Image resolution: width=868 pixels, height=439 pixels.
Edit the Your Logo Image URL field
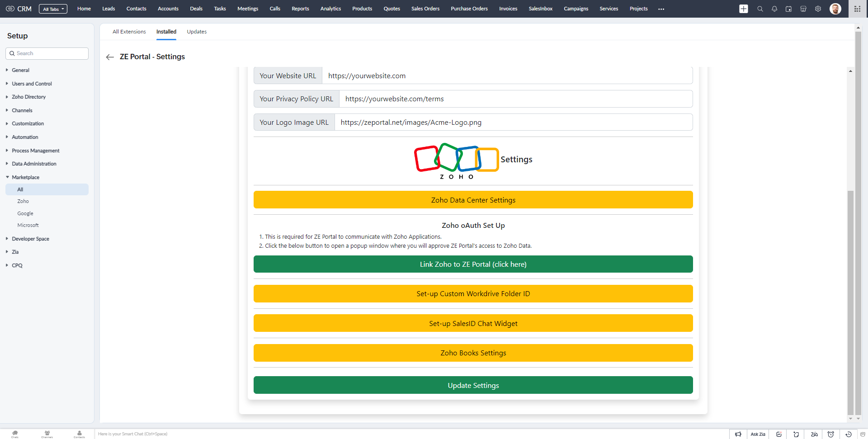513,122
